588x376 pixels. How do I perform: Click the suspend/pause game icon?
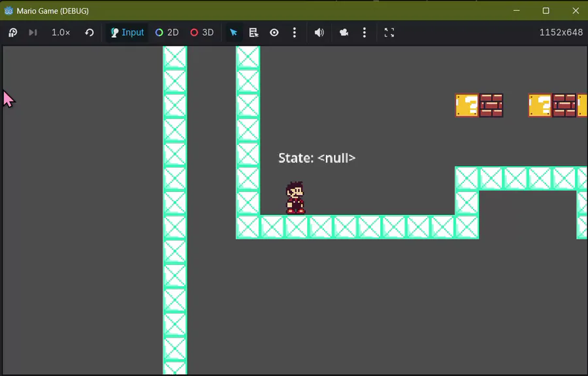point(13,33)
